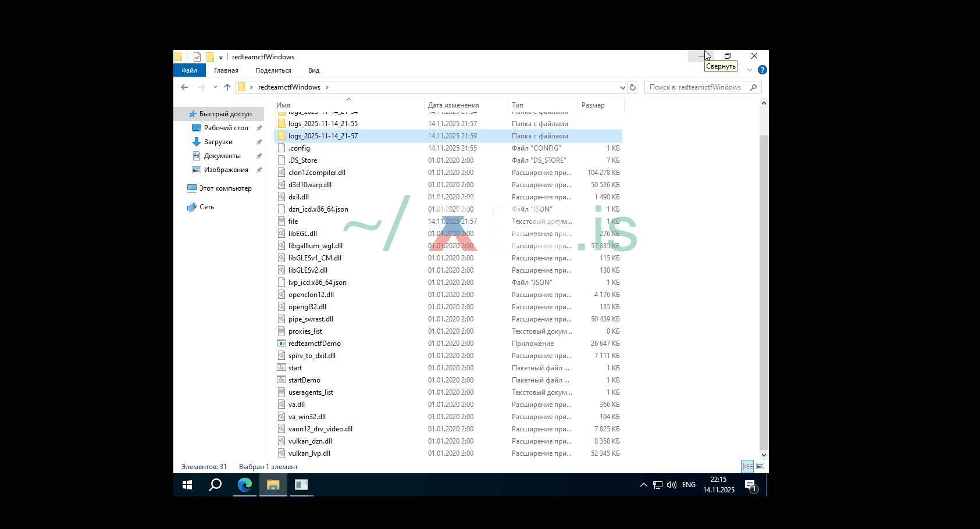The height and width of the screenshot is (529, 980).
Task: Click the search box for redteamctfWindows
Action: point(703,87)
